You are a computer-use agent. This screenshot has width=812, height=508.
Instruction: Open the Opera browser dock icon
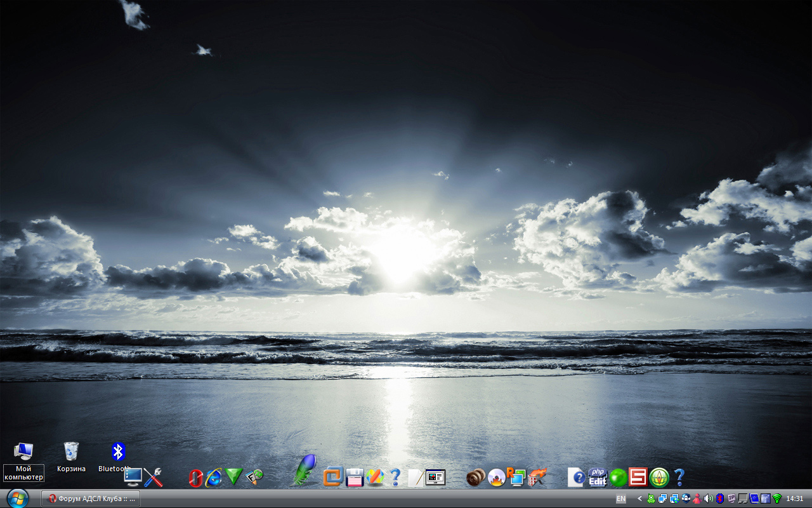coord(195,478)
